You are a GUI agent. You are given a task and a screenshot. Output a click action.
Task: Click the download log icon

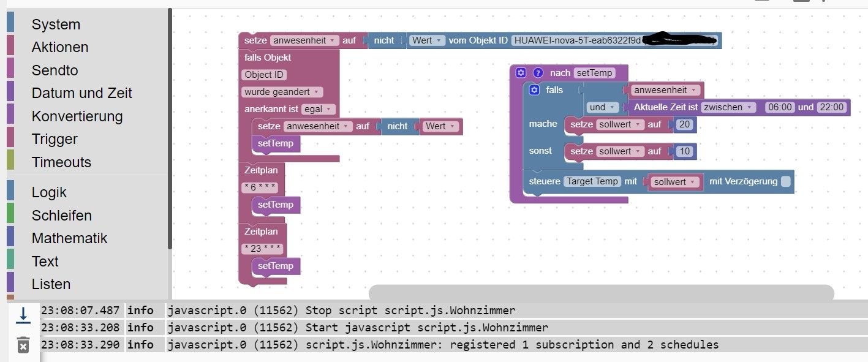tap(23, 315)
